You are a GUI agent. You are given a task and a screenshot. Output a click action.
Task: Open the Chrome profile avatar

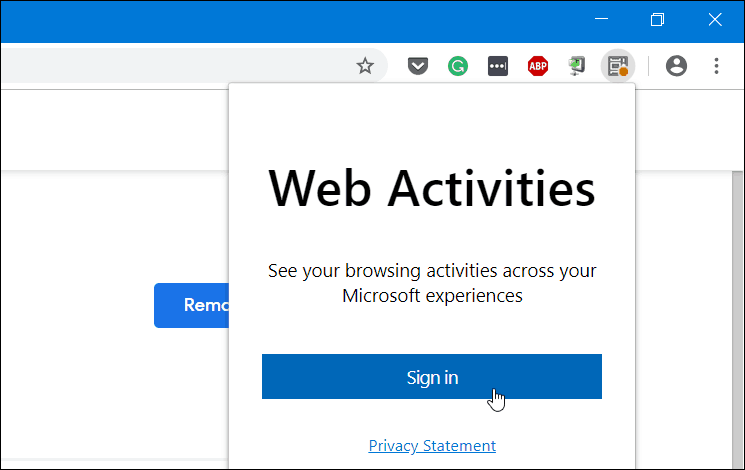[x=676, y=66]
